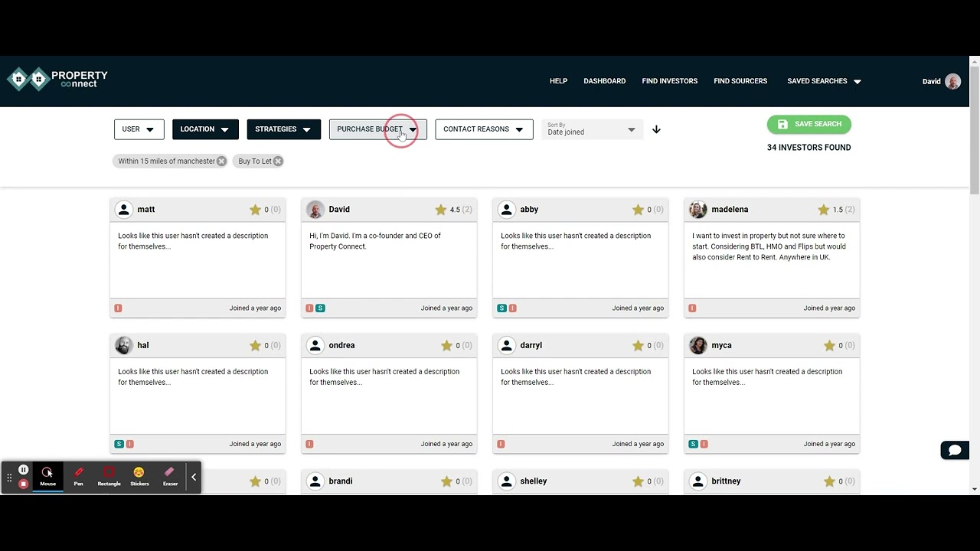Open the CONTACT REASONS dropdown
Image resolution: width=980 pixels, height=551 pixels.
(x=484, y=129)
